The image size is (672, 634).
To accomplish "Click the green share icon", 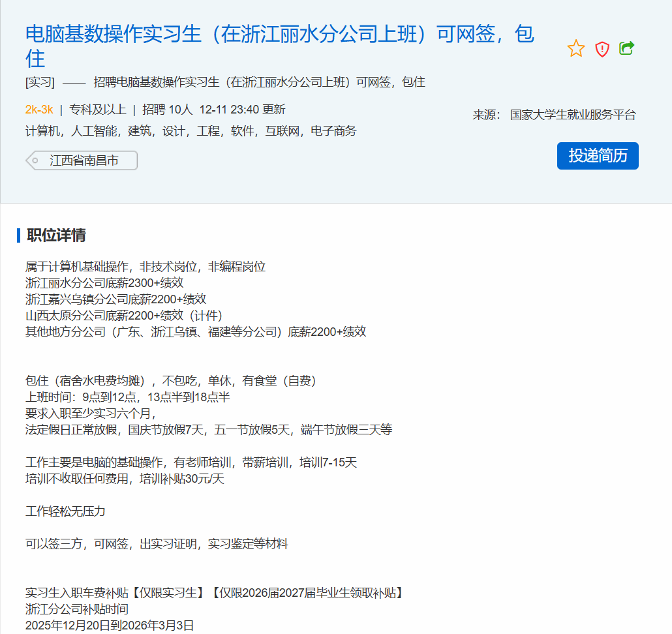I will [626, 48].
